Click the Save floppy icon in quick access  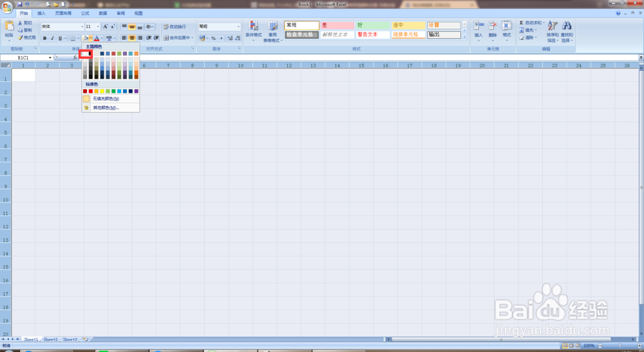20,5
